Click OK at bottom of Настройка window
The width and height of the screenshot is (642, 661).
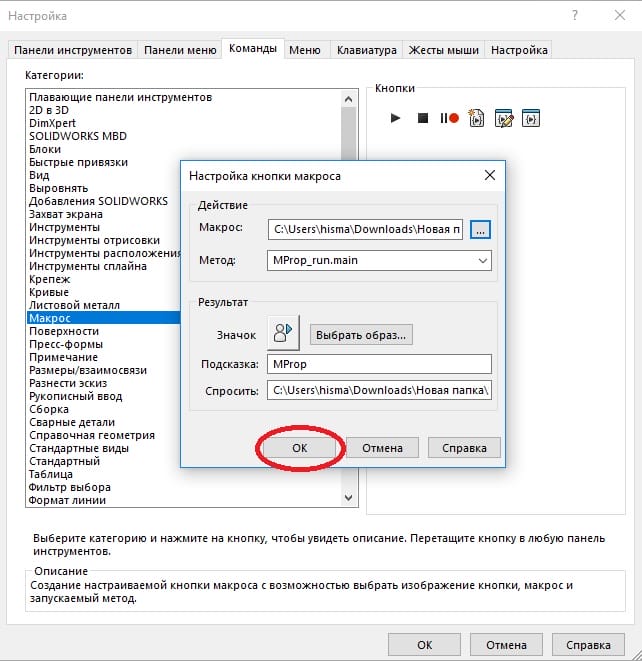pos(424,645)
